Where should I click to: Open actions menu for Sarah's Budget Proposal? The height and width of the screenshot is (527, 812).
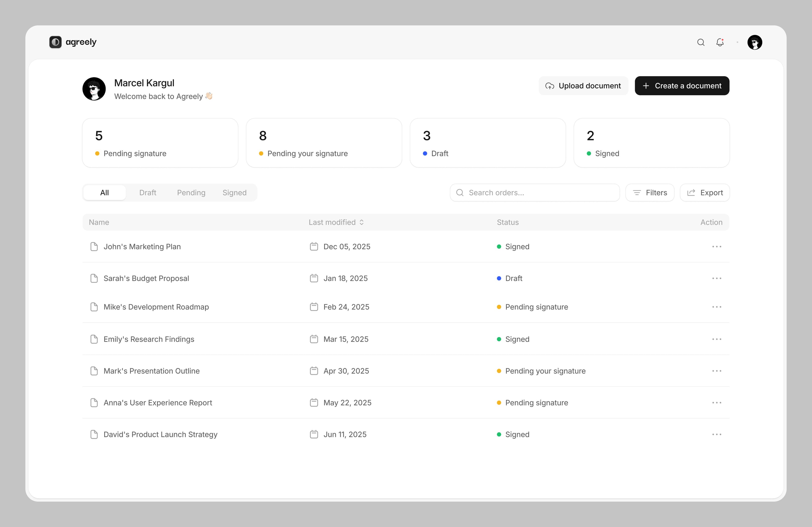pos(716,278)
